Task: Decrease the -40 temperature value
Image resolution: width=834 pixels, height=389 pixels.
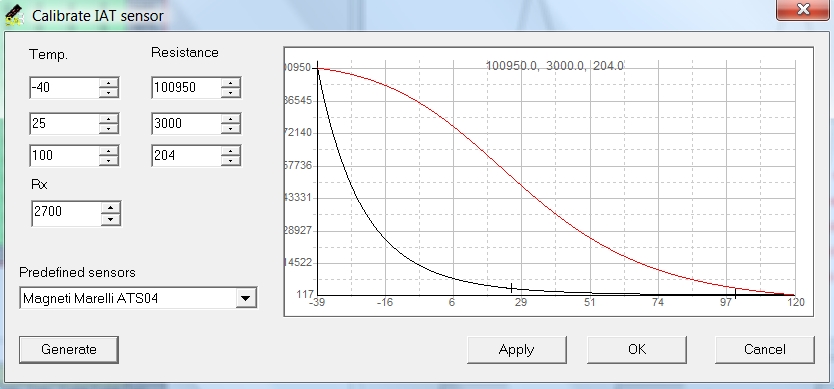Action: (x=109, y=93)
